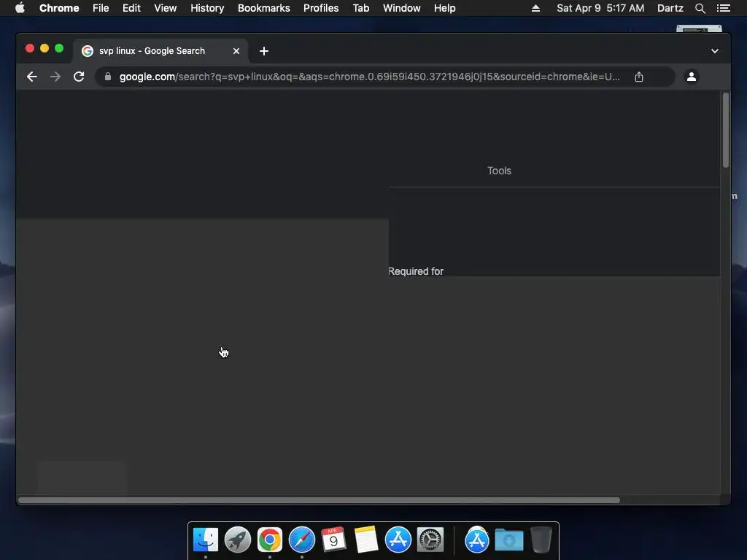Open App Store icon right of Dock divider

(477, 540)
